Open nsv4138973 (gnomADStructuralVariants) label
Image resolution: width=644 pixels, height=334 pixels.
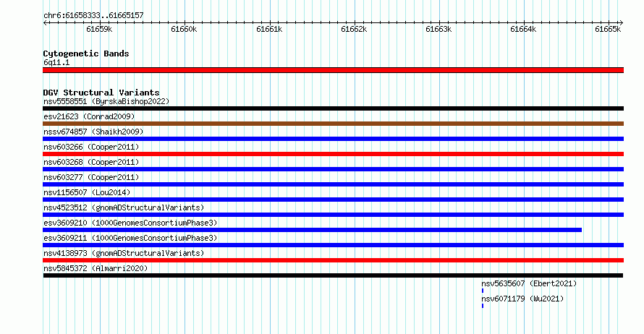pos(124,253)
